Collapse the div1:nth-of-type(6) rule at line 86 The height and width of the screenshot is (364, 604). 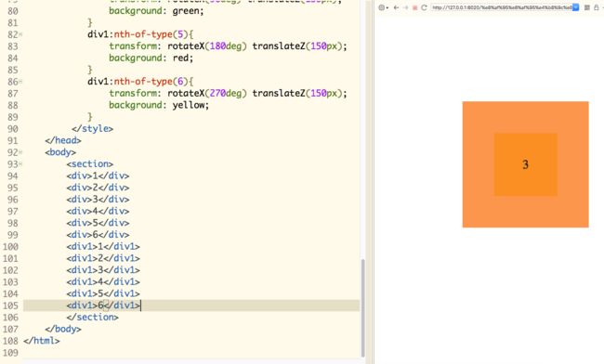20,82
